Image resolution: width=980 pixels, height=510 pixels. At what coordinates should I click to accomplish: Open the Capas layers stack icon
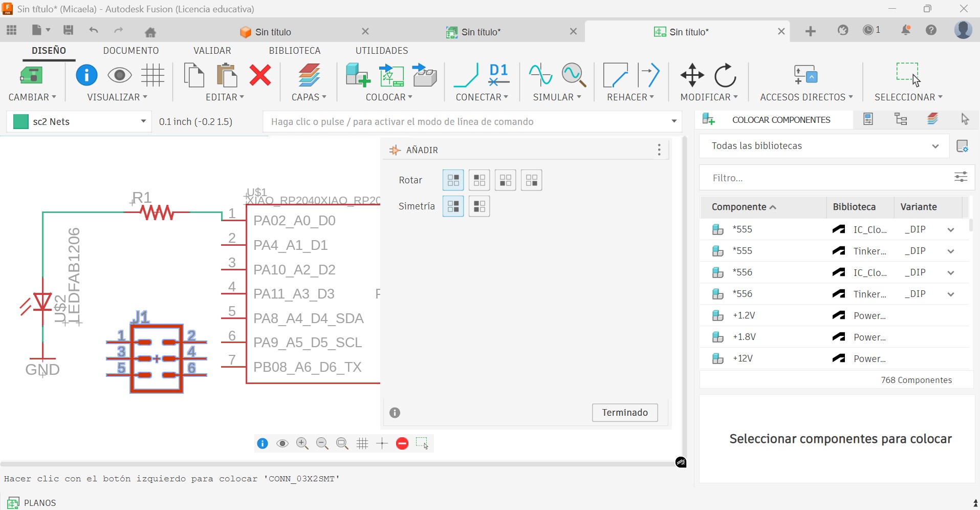[x=309, y=75]
